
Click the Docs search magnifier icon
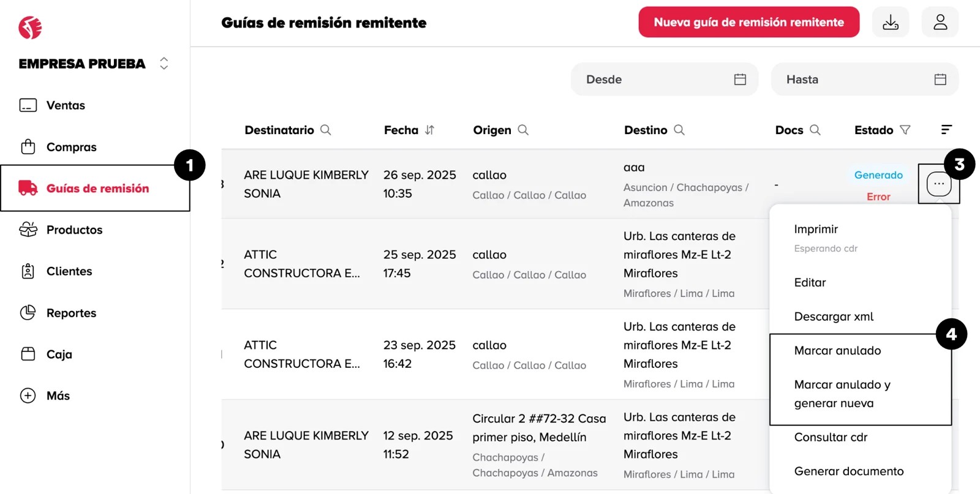coord(815,130)
